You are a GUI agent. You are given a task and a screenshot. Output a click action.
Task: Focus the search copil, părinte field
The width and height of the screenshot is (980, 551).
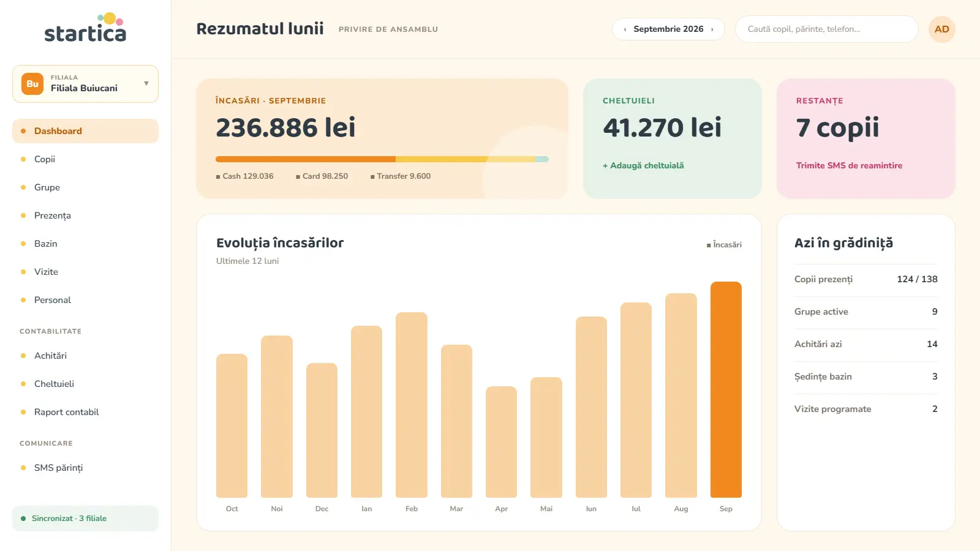[826, 29]
